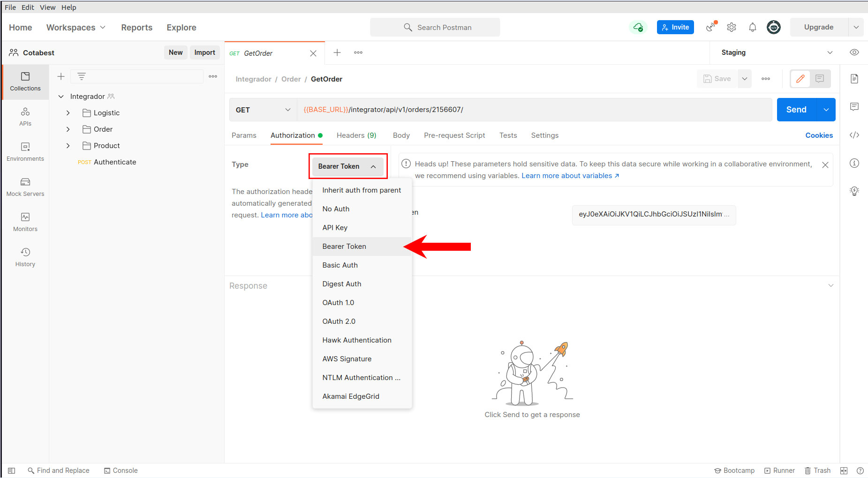The width and height of the screenshot is (868, 478).
Task: Click the cloud sync status icon
Action: pyautogui.click(x=638, y=27)
